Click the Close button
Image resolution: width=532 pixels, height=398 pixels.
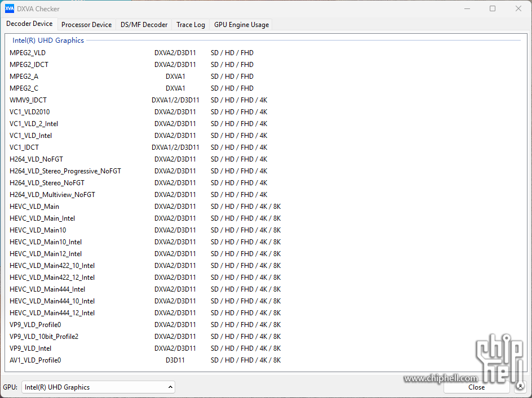476,387
